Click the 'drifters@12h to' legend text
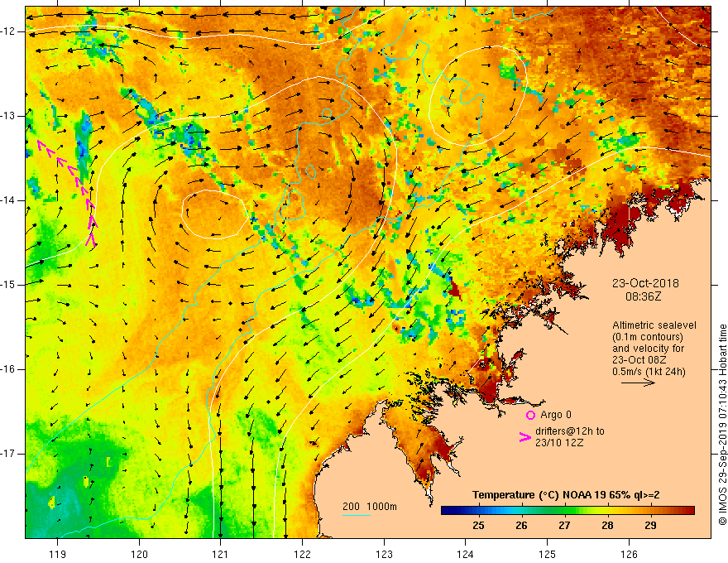Screen dimensions: 728x563 570,431
